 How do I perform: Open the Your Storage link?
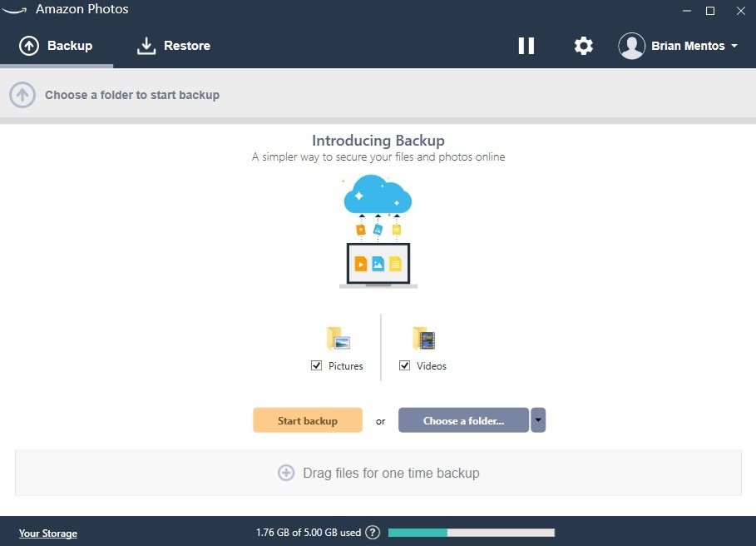pyautogui.click(x=47, y=533)
